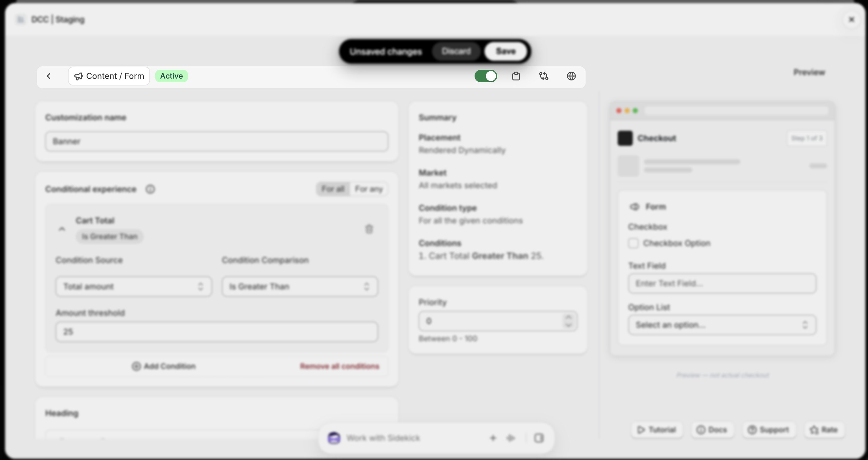Screen dimensions: 868x460
Task: Discard the unsaved changes
Action: (456, 51)
